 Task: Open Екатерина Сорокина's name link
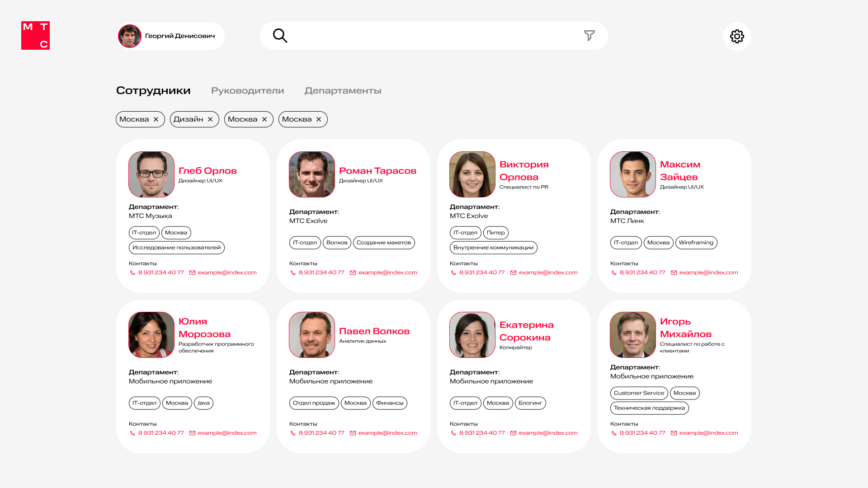coord(526,331)
